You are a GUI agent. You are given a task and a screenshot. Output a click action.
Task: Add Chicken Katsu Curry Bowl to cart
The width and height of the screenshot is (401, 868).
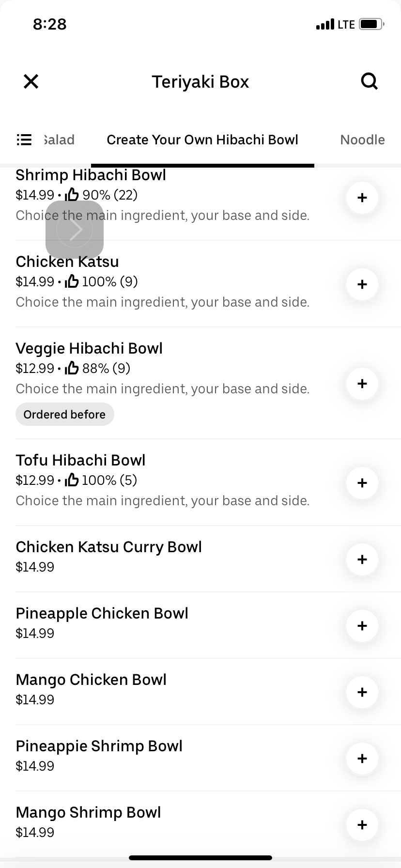362,559
